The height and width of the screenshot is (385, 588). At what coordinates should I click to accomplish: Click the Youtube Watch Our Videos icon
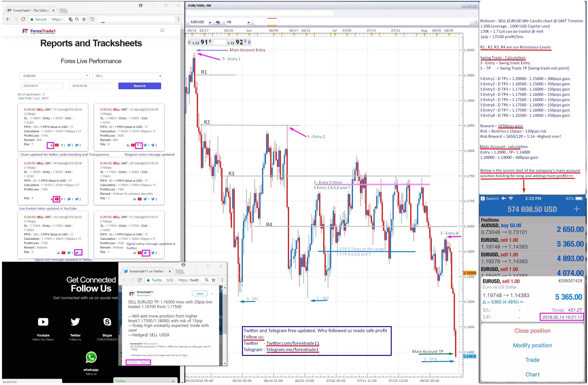tap(43, 322)
